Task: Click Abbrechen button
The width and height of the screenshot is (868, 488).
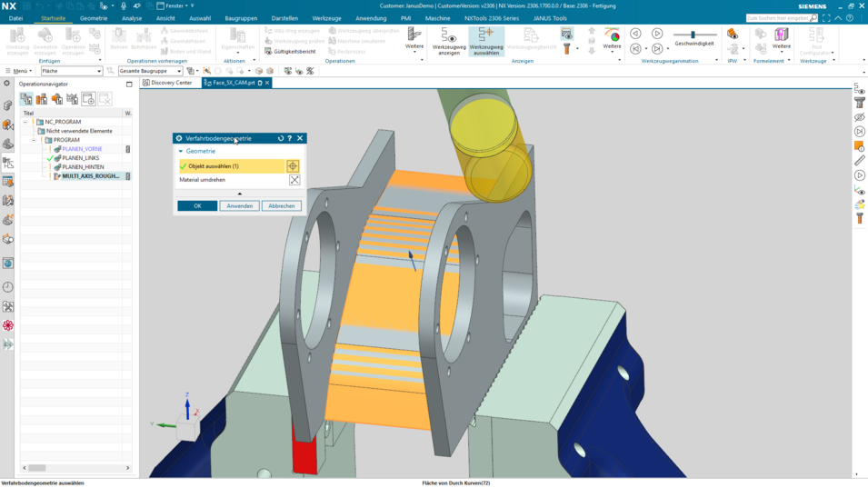Action: [282, 205]
